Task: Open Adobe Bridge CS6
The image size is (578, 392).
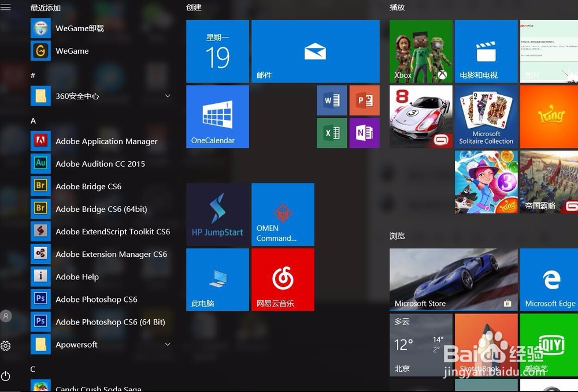Action: click(x=101, y=186)
